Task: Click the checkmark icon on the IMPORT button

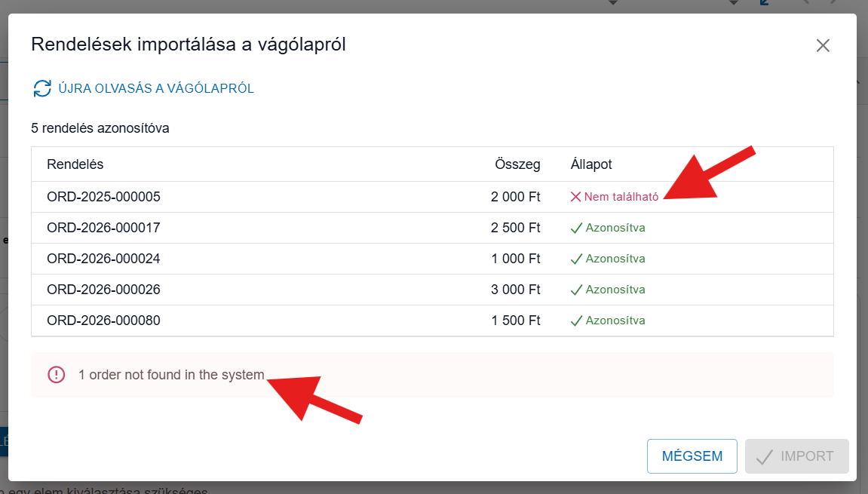Action: [x=765, y=456]
